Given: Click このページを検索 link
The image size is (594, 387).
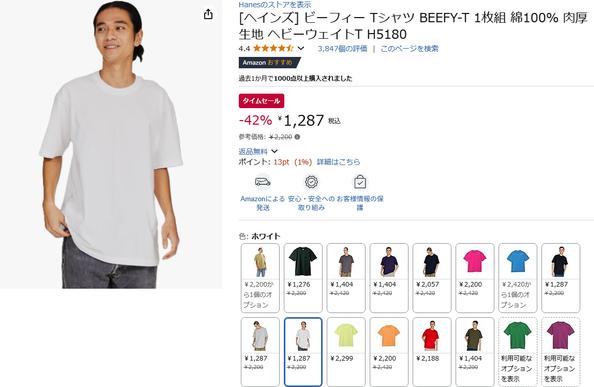Looking at the screenshot, I should (409, 48).
